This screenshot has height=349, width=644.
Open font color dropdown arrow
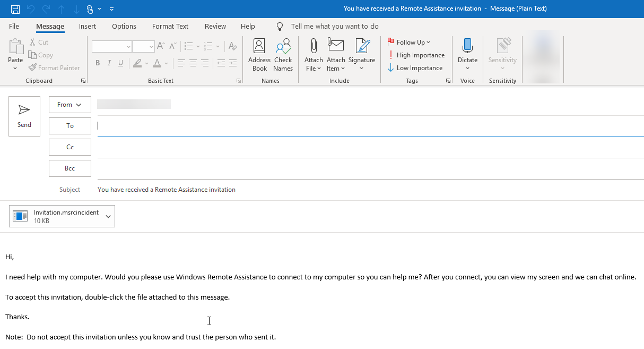[x=166, y=63]
